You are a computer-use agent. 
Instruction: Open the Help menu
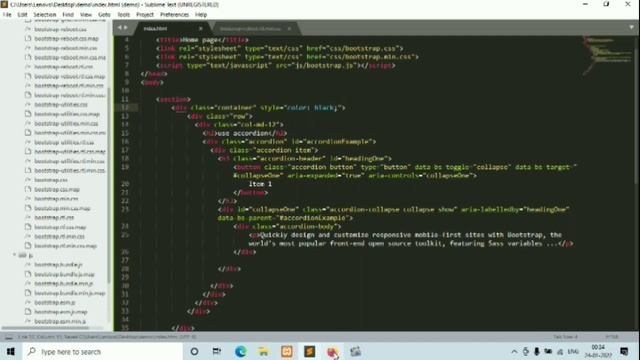pyautogui.click(x=201, y=15)
